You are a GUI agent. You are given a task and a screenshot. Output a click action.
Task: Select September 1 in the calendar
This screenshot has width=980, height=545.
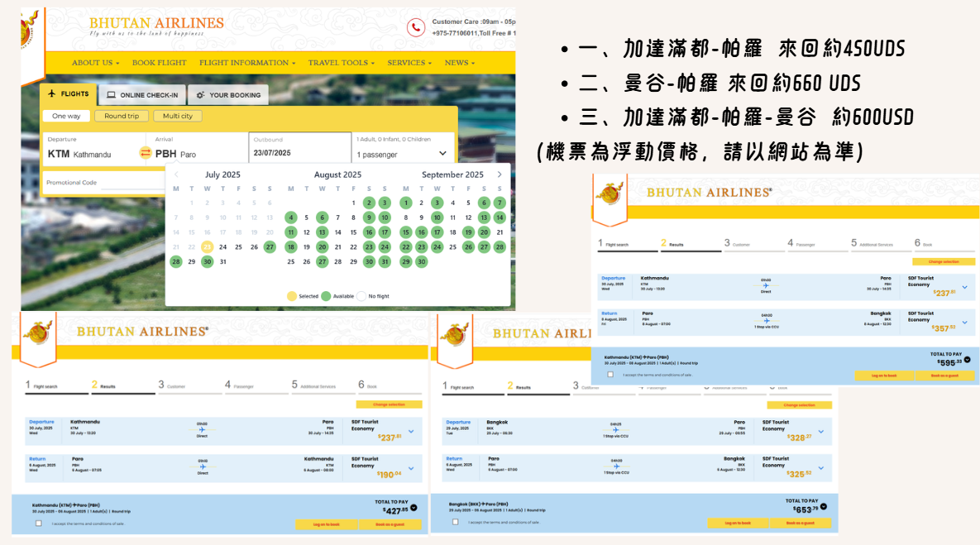tap(405, 203)
